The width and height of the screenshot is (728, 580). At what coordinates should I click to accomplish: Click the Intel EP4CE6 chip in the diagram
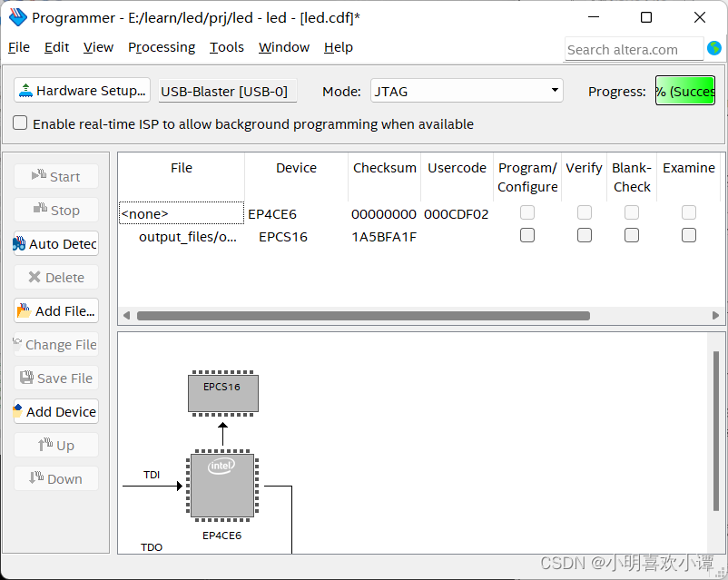tap(222, 486)
